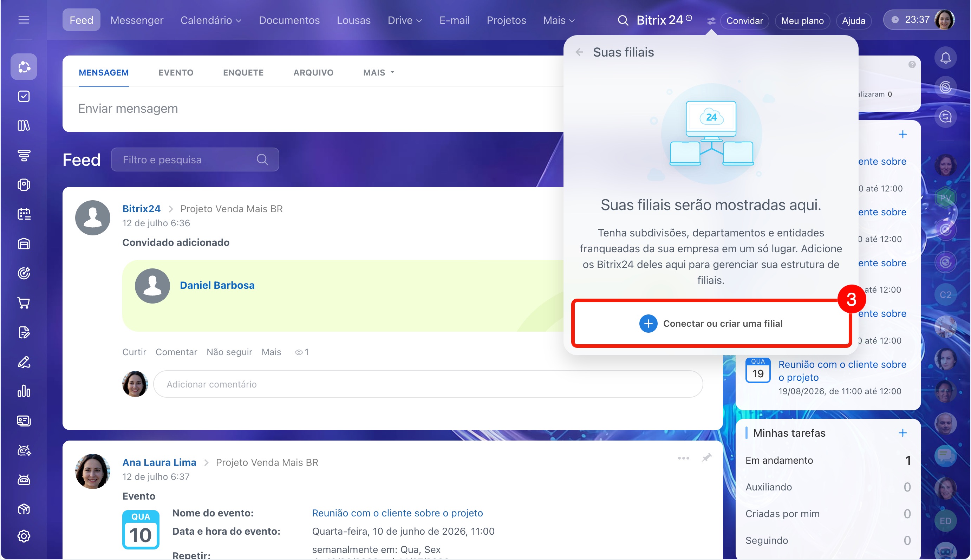
Task: Open the CRM funnel icon in sidebar
Action: pyautogui.click(x=24, y=155)
